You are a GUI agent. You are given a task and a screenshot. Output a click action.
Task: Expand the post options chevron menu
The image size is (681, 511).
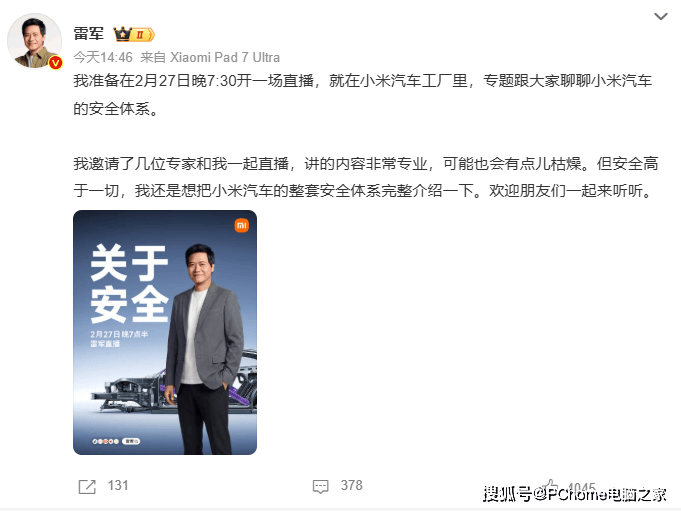pos(661,16)
